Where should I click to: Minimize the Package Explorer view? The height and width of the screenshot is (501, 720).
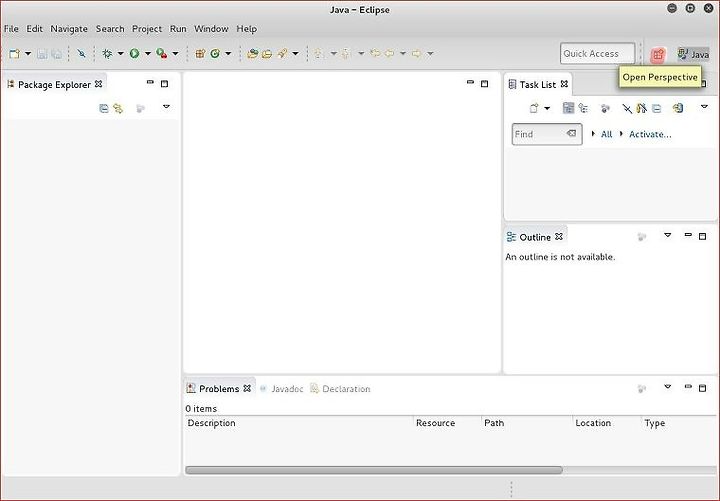[x=150, y=83]
